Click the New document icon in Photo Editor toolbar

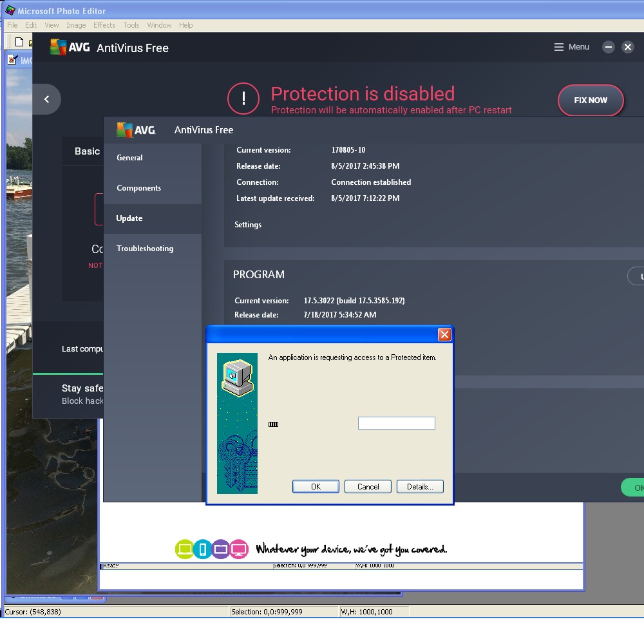[19, 43]
